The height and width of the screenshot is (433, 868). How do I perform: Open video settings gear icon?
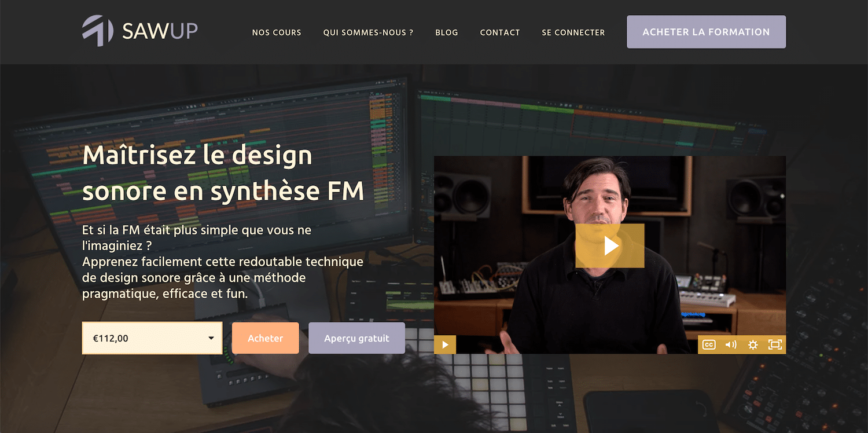pyautogui.click(x=753, y=344)
